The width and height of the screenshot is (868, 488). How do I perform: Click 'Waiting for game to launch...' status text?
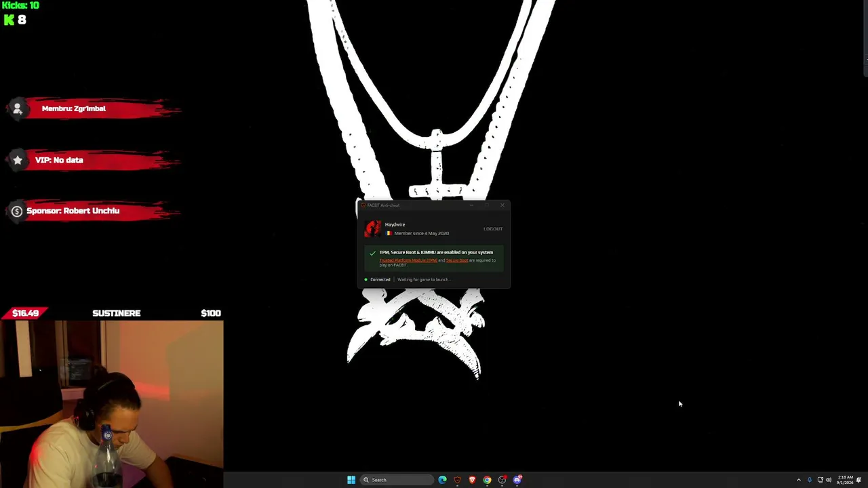point(424,279)
